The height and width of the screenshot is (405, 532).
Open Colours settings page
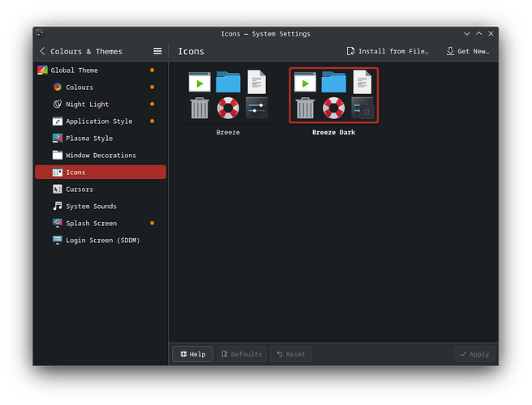(101, 87)
